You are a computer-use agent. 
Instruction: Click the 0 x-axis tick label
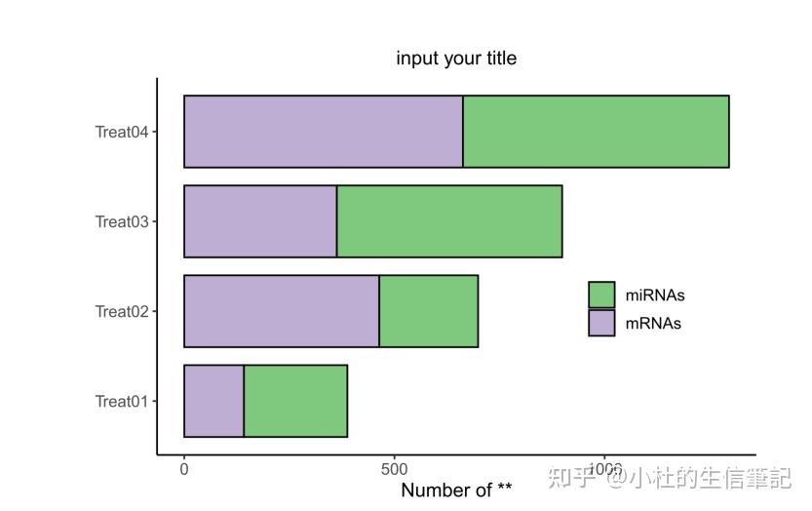[184, 469]
